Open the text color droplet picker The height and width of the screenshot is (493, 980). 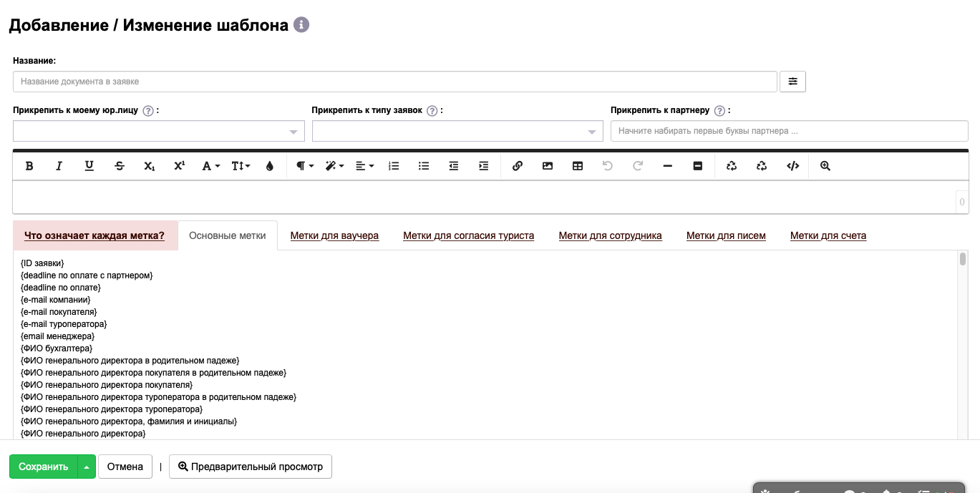[x=270, y=166]
